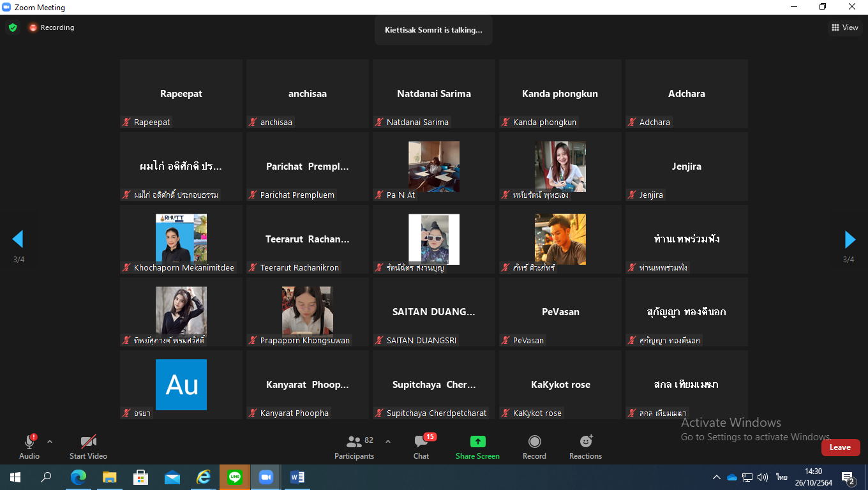This screenshot has width=868, height=490.
Task: Go to previous page of participants
Action: (x=18, y=239)
